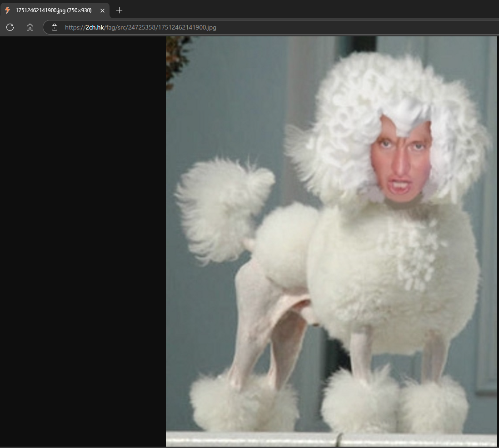Open a new tab with plus icon
The image size is (499, 448).
coord(119,10)
